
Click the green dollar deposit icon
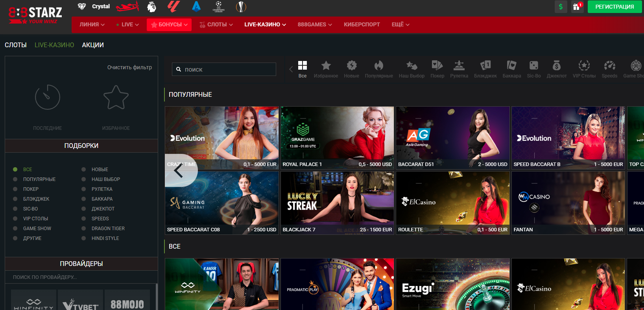(x=561, y=7)
